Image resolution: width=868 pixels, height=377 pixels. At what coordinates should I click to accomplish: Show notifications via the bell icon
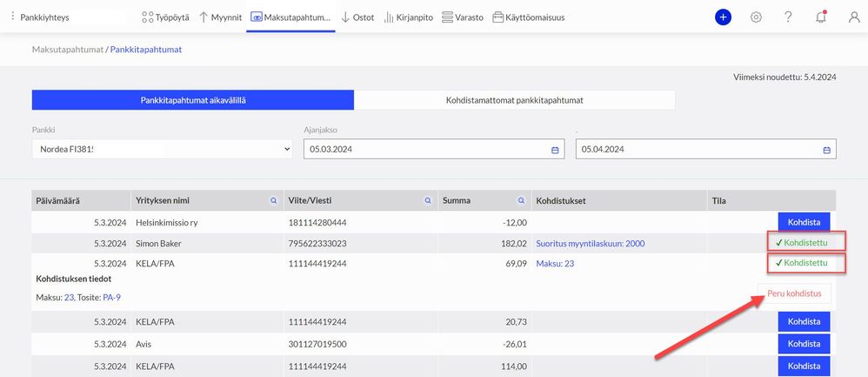tap(821, 17)
